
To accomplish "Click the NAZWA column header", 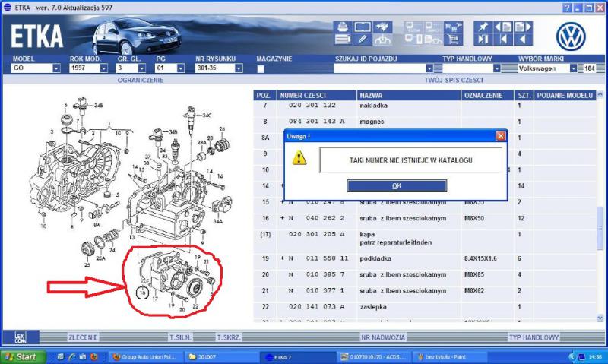I will click(x=409, y=95).
